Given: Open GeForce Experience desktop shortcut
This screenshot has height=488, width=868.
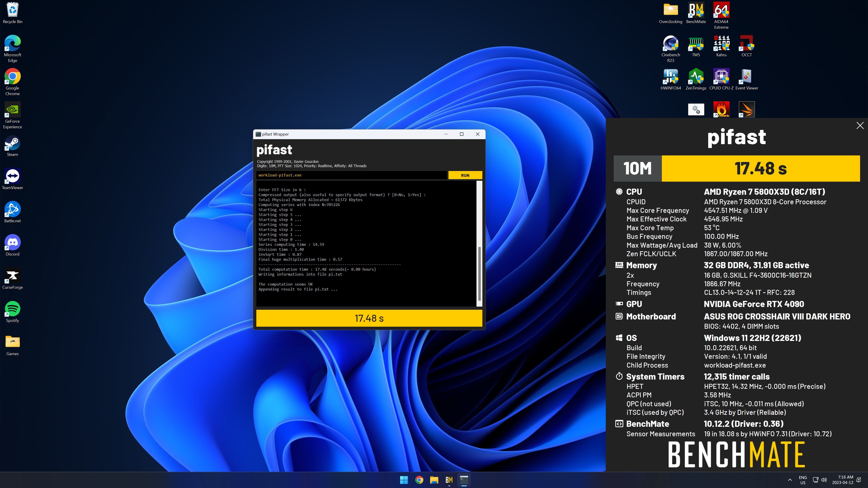Looking at the screenshot, I should 12,115.
